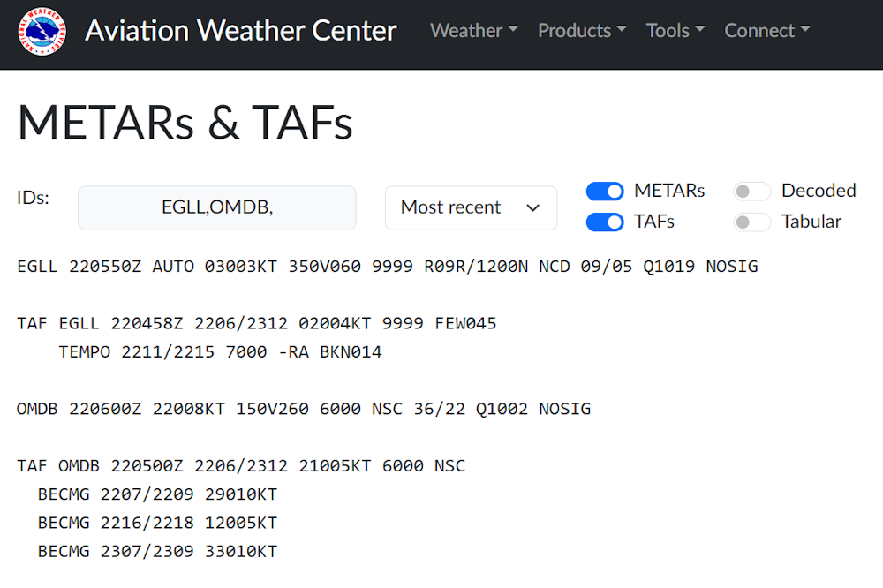Toggle the METARs switch off
This screenshot has width=883, height=588.
[x=605, y=192]
